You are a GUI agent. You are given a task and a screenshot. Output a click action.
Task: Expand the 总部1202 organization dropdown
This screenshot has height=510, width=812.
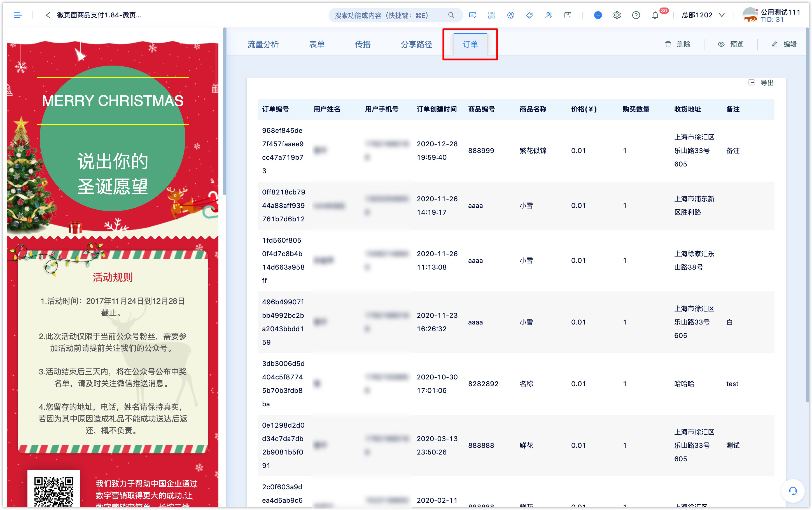point(703,15)
